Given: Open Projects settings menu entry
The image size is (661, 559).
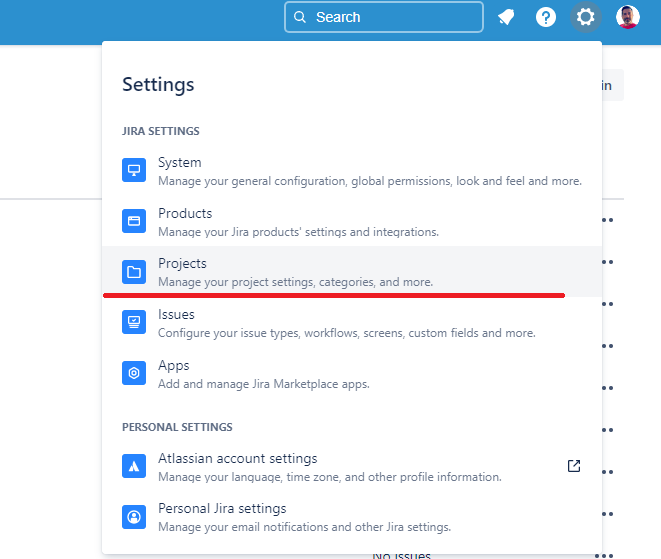Looking at the screenshot, I should [x=352, y=272].
